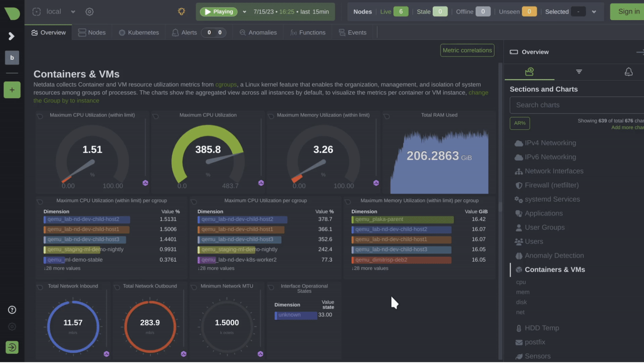Open the settings gear next to local node

coord(89,11)
